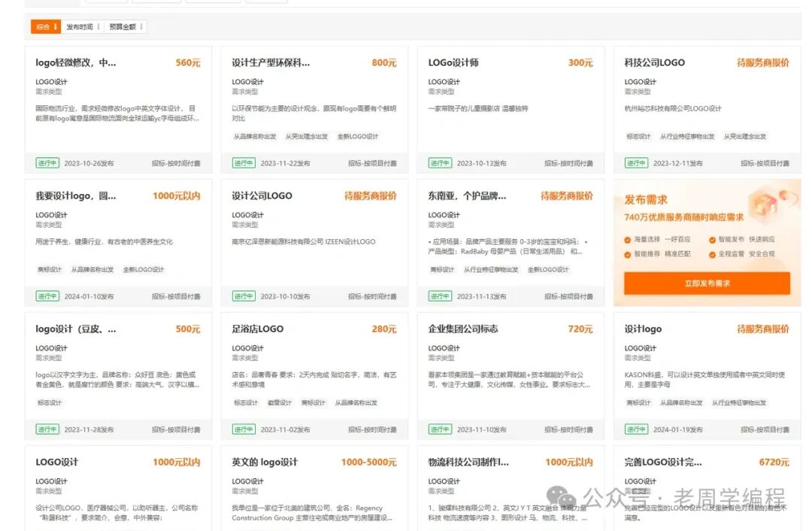Viewport: 812px width, 531px height.
Task: Toggle the sort arrow inside the 综合 tab
Action: coord(56,26)
